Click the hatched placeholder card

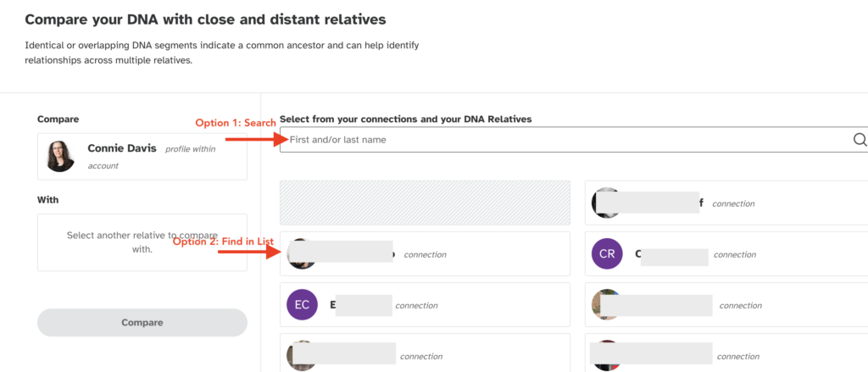pos(425,203)
